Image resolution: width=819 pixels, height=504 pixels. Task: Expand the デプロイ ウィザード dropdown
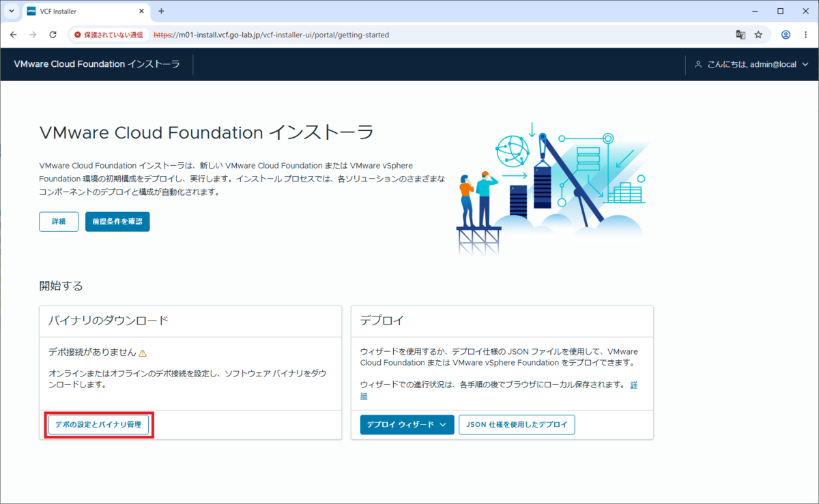coord(407,424)
